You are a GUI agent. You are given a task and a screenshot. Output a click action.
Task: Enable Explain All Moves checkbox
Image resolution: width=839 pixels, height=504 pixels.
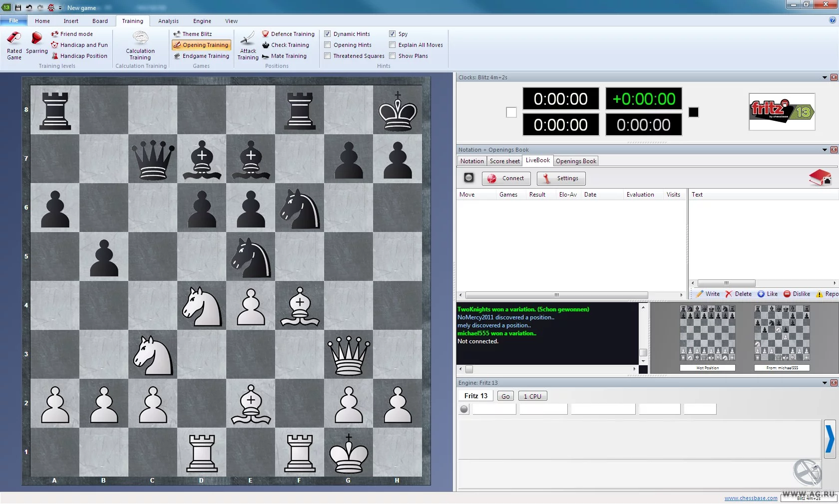pos(393,45)
